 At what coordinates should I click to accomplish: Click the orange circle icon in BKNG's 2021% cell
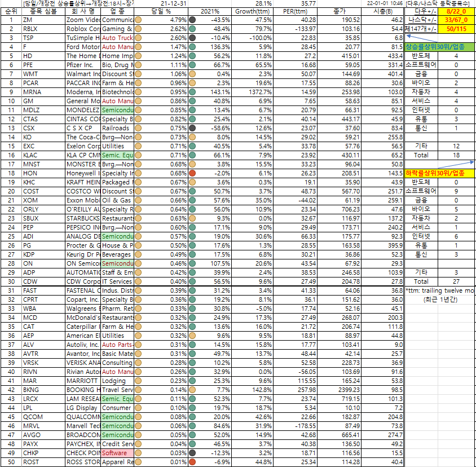click(192, 390)
